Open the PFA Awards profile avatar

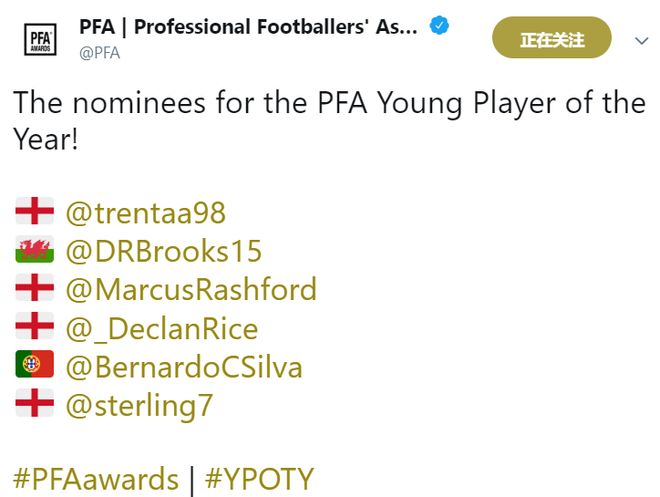[40, 40]
